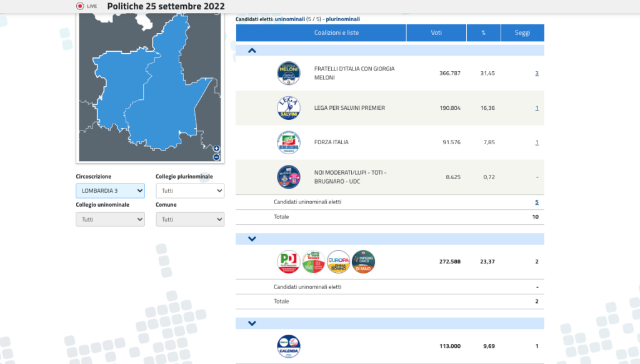Click 'FRATELLI D'ITALIA CON GIORGIA MELONI' text

coord(354,74)
